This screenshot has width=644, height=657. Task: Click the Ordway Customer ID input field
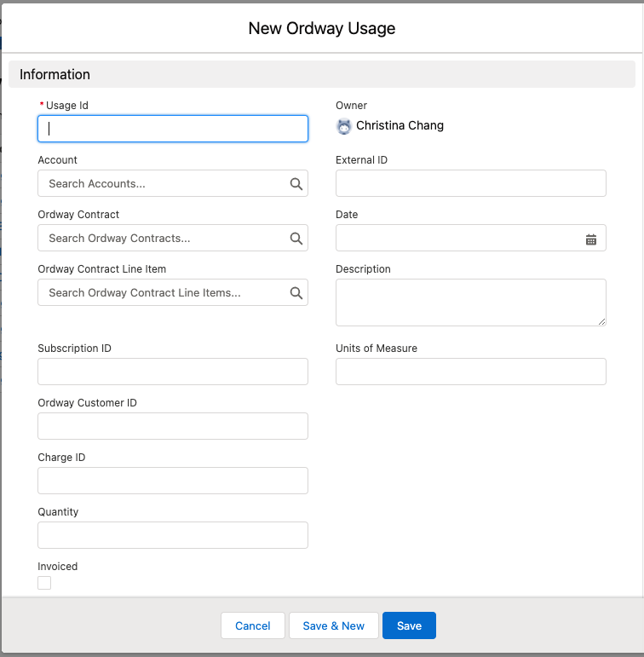coord(173,426)
